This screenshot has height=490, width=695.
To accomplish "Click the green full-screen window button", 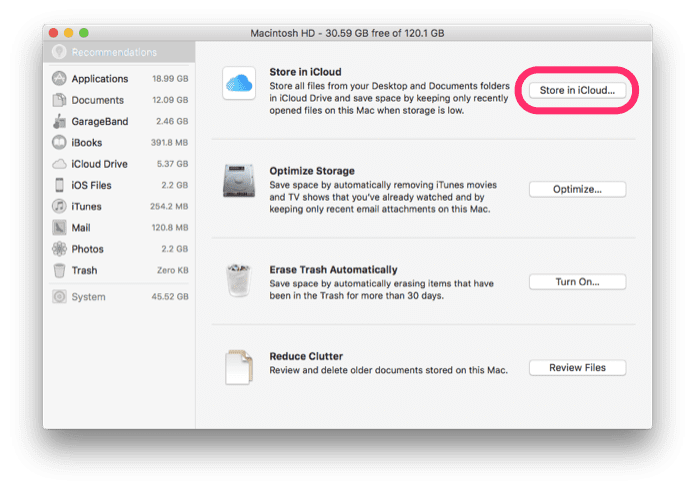I will click(x=84, y=33).
